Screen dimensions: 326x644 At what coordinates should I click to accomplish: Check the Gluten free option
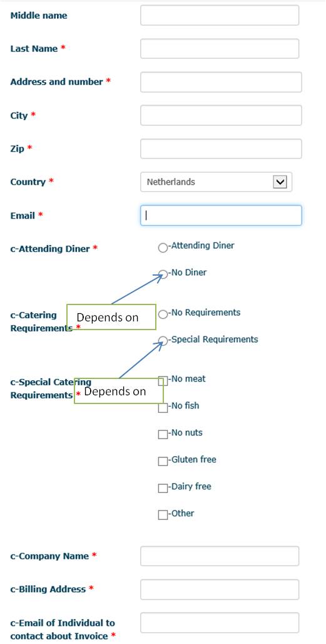point(163,462)
